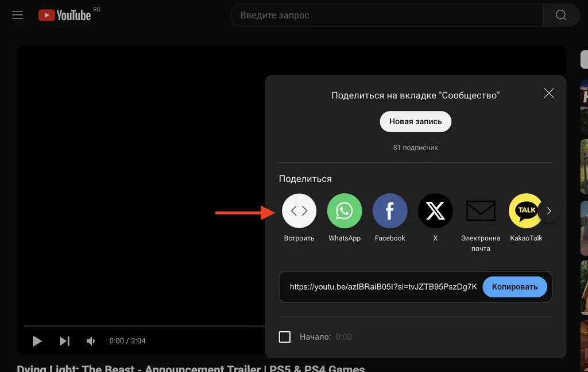Mute the video volume

(91, 341)
